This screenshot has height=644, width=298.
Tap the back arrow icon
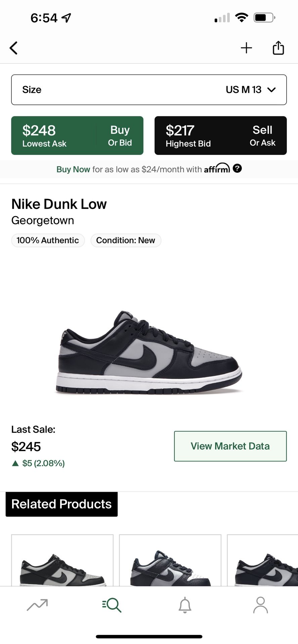coord(14,48)
